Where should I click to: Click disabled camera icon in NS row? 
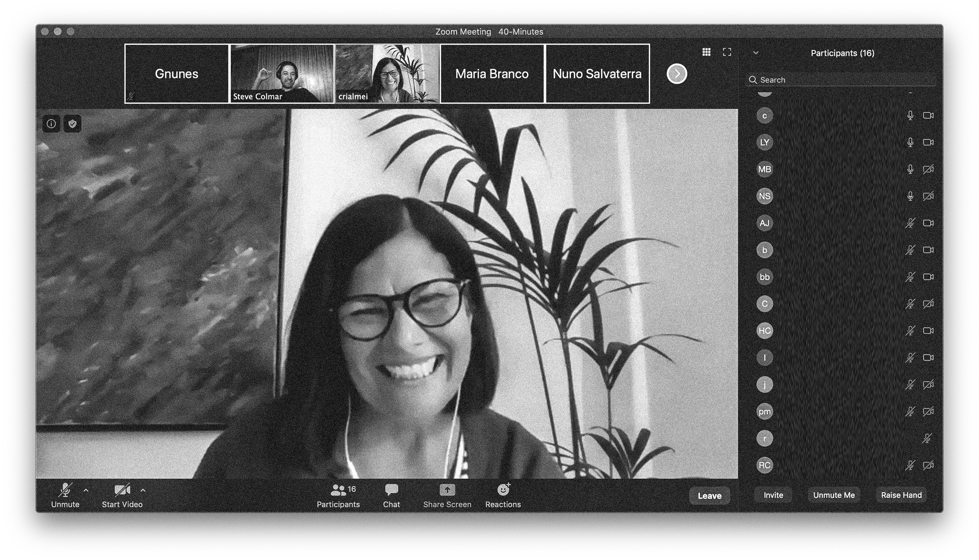click(x=928, y=196)
